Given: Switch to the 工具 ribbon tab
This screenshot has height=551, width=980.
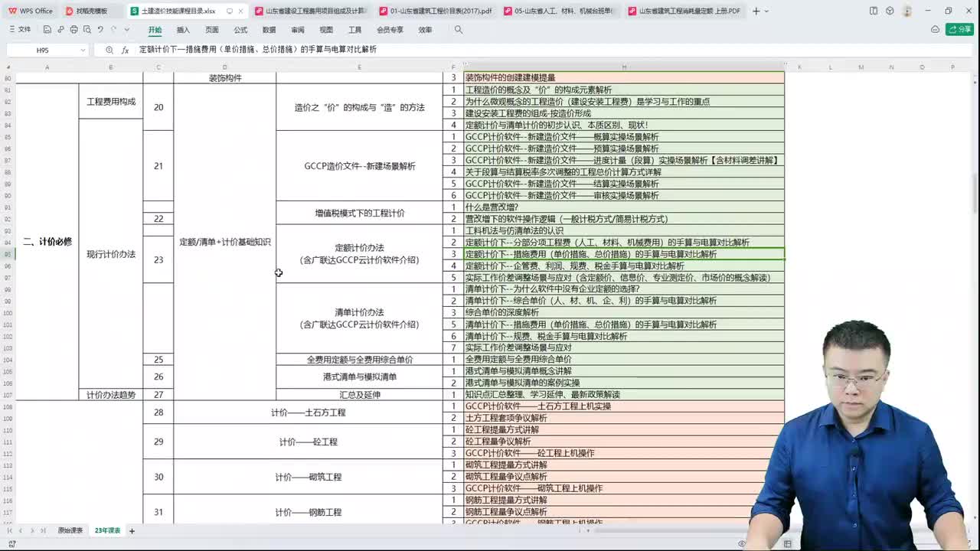Looking at the screenshot, I should [354, 30].
